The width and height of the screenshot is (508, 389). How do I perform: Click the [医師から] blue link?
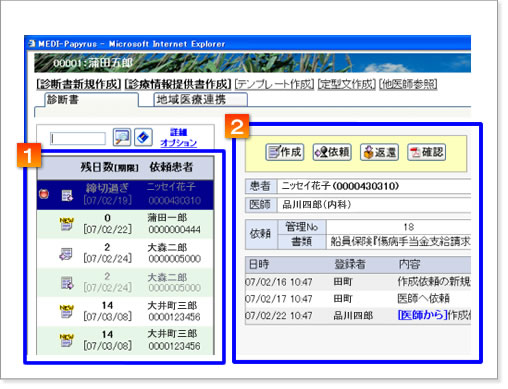point(422,315)
